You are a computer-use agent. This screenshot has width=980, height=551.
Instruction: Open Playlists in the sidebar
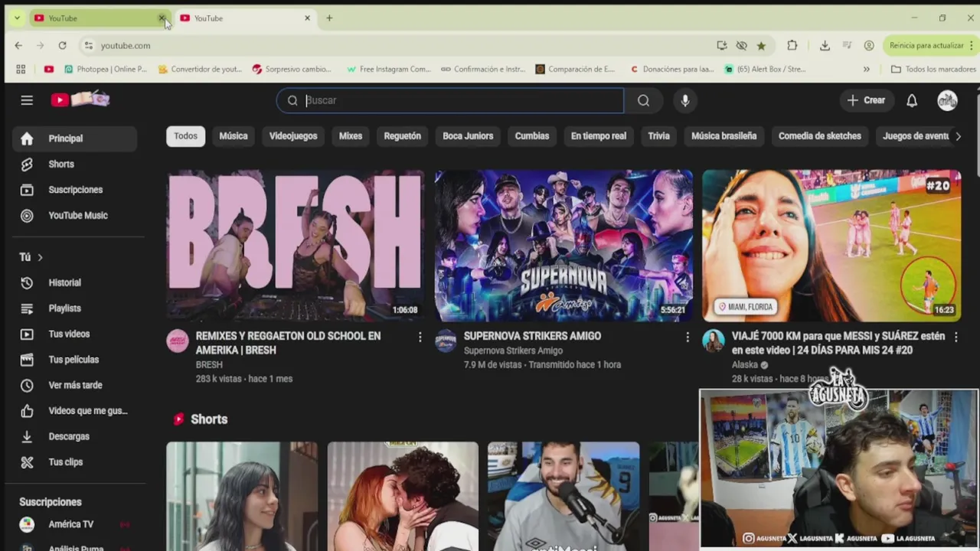74,308
